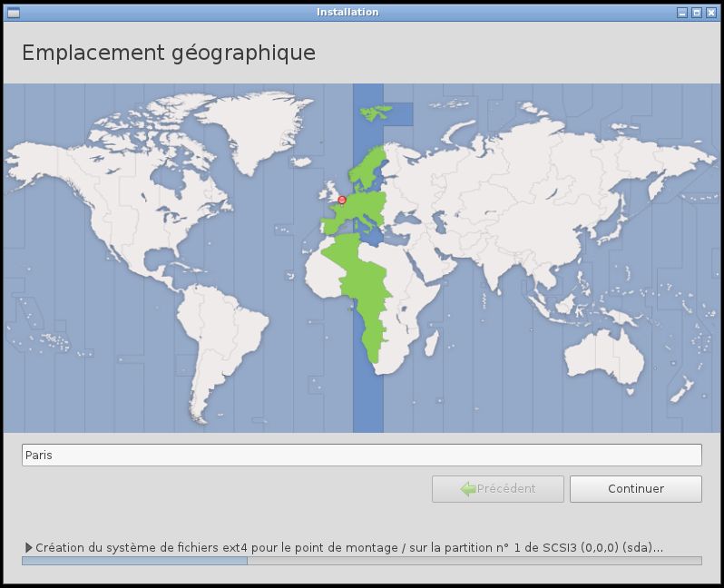The image size is (724, 588).
Task: Minimize the Installation window
Action: pyautogui.click(x=682, y=13)
